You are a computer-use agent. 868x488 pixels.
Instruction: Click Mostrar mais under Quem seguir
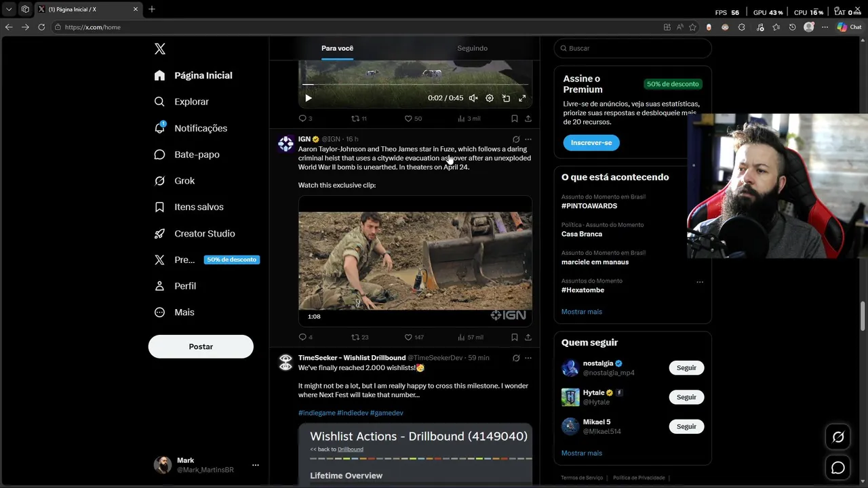pyautogui.click(x=581, y=453)
